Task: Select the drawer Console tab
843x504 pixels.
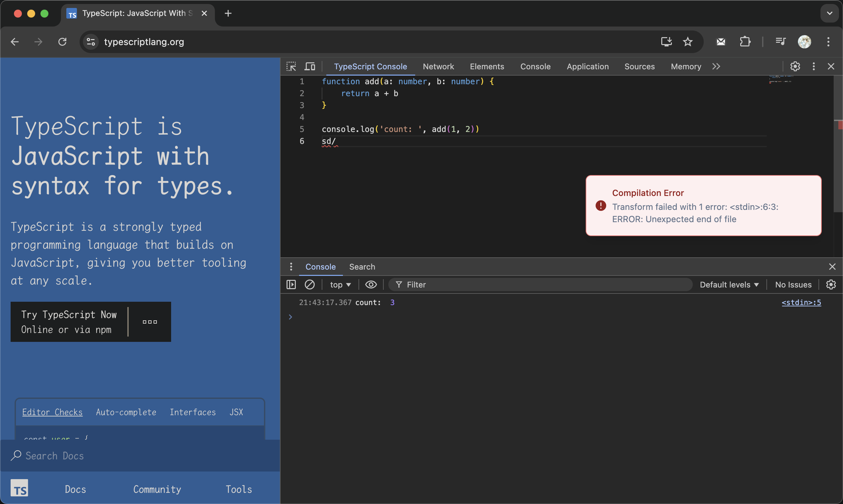Action: [x=320, y=267]
